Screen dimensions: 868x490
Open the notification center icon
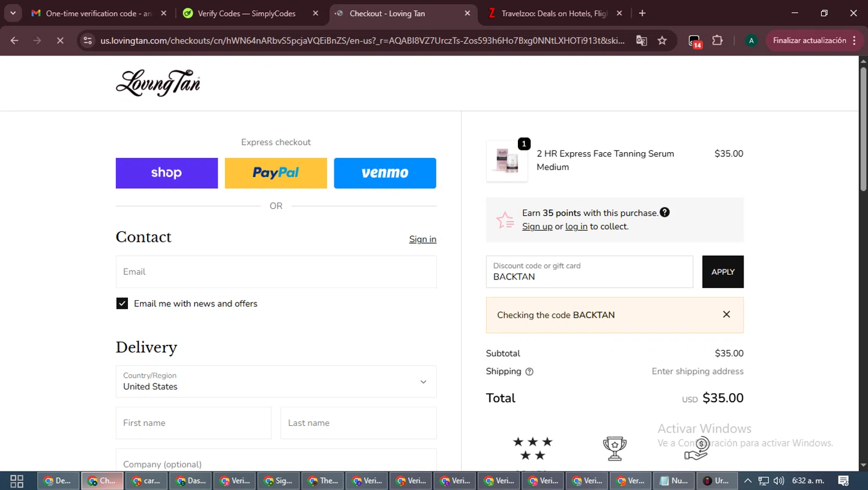pos(844,481)
